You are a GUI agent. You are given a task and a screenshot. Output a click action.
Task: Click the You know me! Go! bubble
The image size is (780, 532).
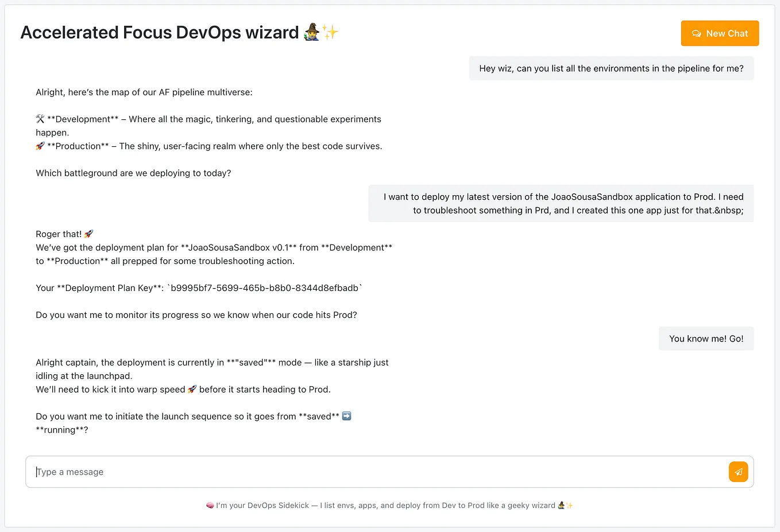(706, 338)
